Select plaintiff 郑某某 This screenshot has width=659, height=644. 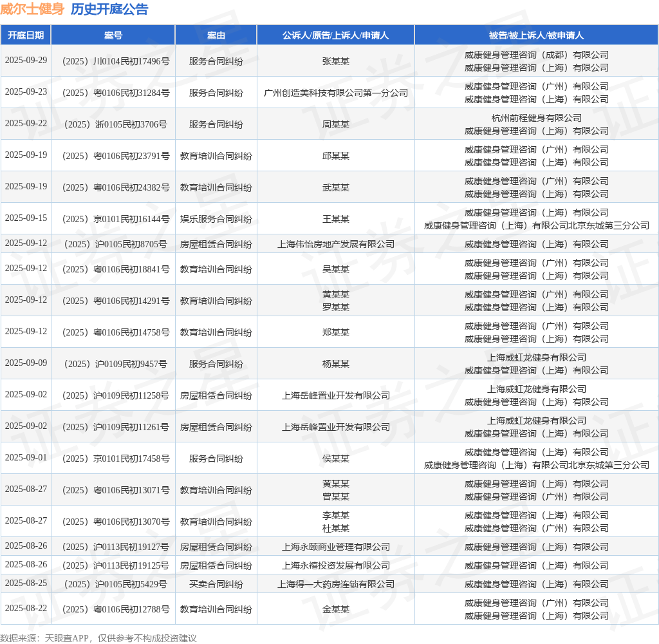click(336, 332)
